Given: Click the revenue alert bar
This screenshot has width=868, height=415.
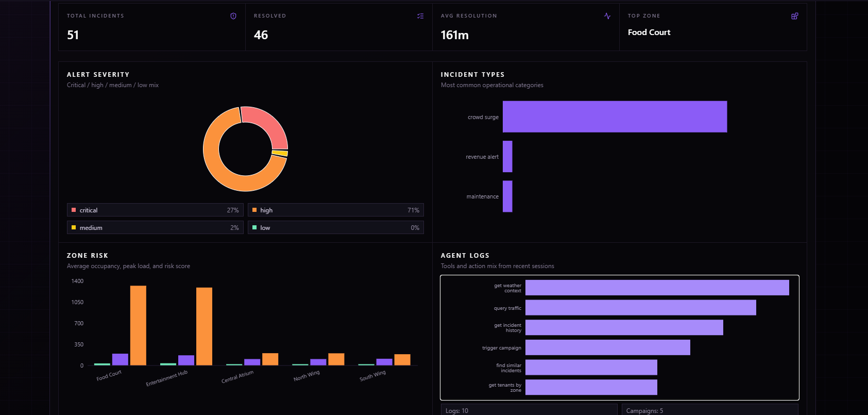Looking at the screenshot, I should coord(507,156).
